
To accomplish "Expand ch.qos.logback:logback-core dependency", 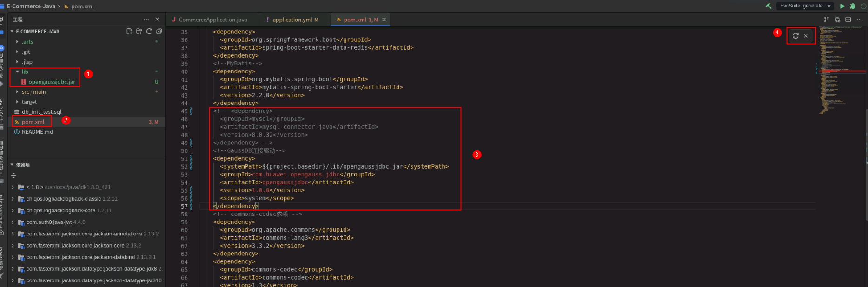I will coord(13,210).
